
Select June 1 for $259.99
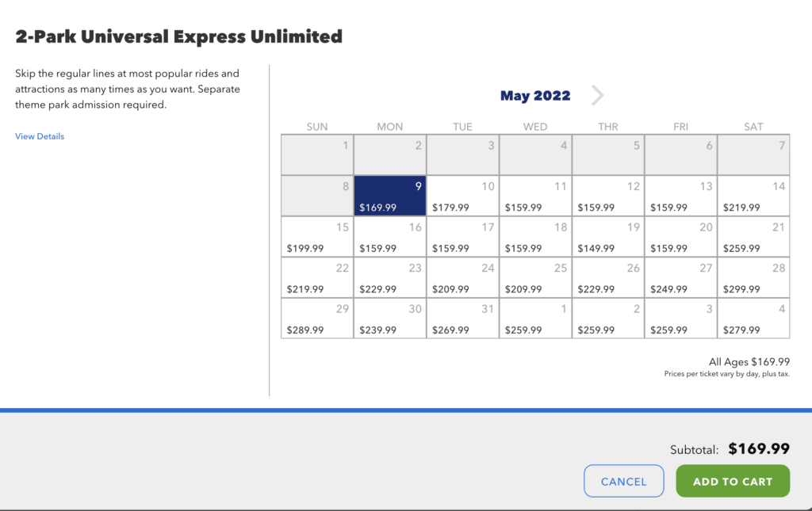click(535, 318)
